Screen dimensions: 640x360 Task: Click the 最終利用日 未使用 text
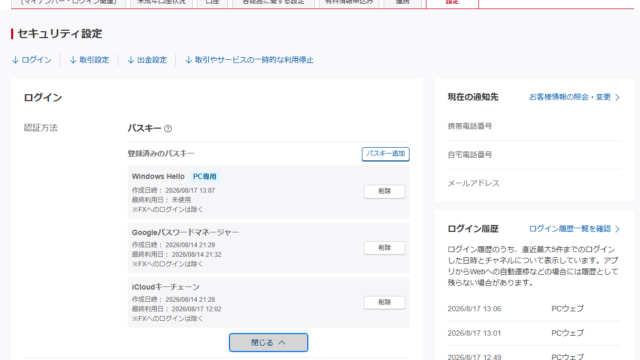coord(161,200)
